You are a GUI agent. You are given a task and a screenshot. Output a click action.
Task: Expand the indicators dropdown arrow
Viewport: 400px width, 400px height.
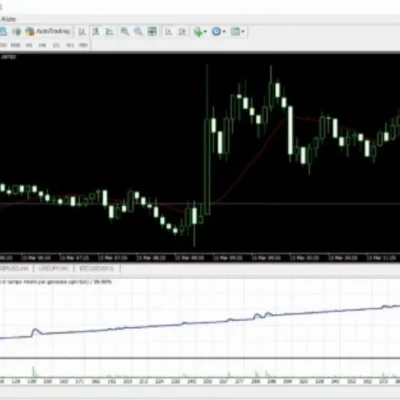[205, 32]
